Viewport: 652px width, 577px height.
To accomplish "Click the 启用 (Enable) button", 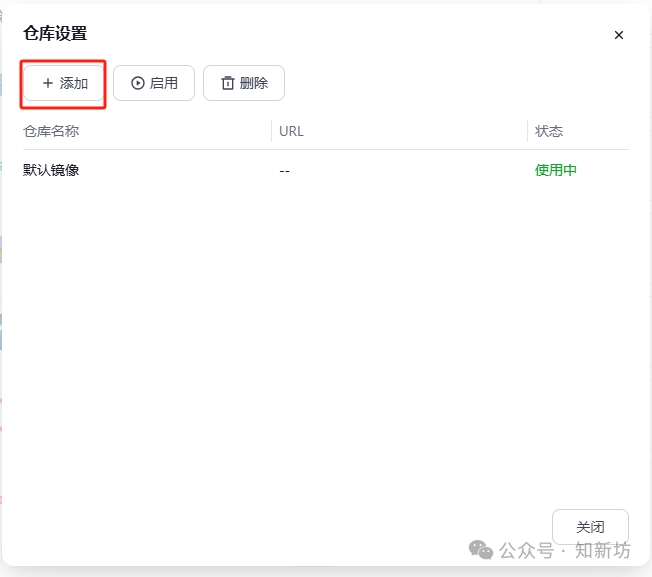I will (x=154, y=83).
